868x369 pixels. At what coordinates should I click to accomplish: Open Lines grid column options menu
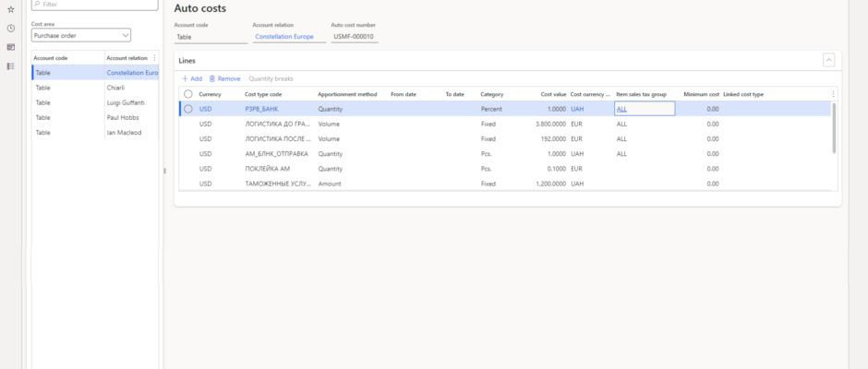coord(833,94)
